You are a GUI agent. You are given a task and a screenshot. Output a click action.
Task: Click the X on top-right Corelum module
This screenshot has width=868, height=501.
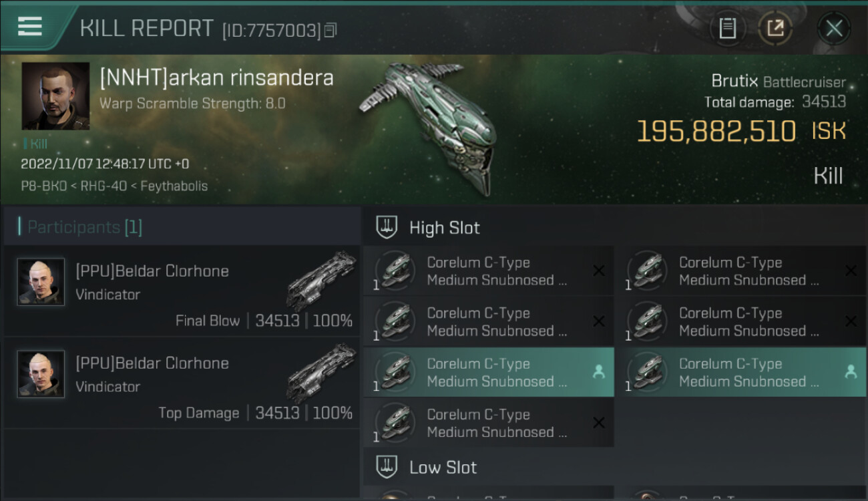(x=851, y=271)
